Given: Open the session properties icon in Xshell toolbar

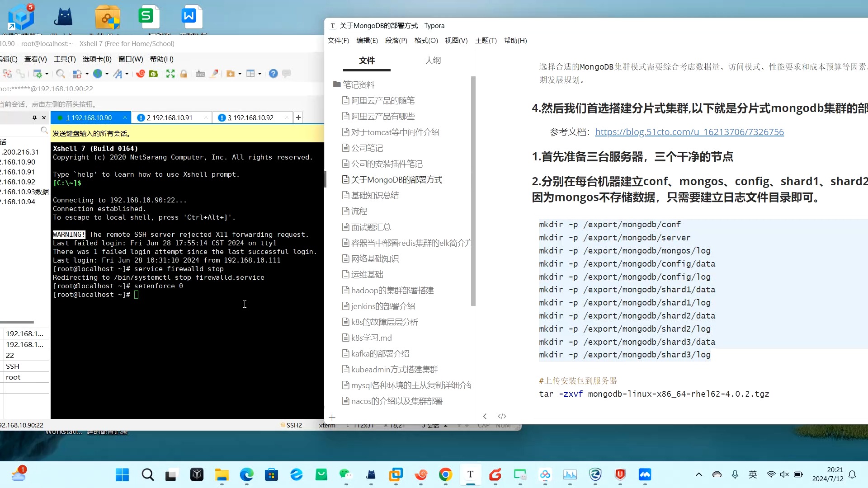Looking at the screenshot, I should pyautogui.click(x=38, y=73).
